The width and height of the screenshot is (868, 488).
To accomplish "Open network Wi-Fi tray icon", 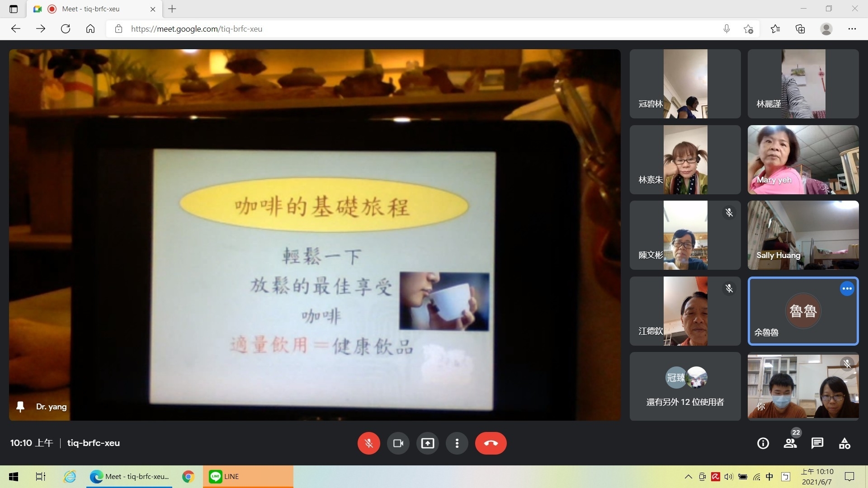I will tap(756, 477).
